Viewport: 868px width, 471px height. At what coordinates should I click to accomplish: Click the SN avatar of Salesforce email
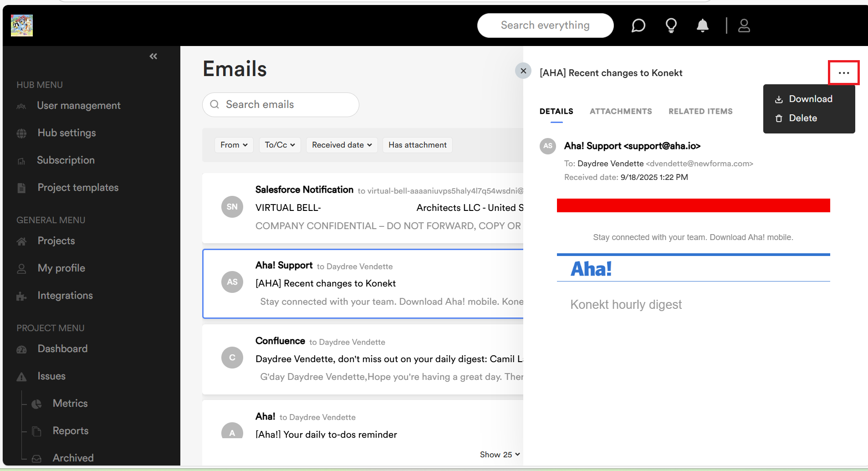232,207
